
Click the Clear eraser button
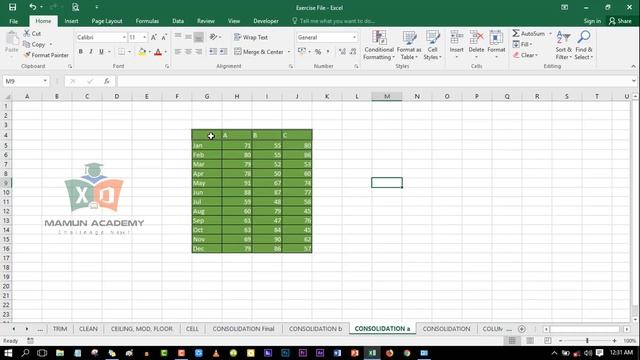click(x=525, y=55)
